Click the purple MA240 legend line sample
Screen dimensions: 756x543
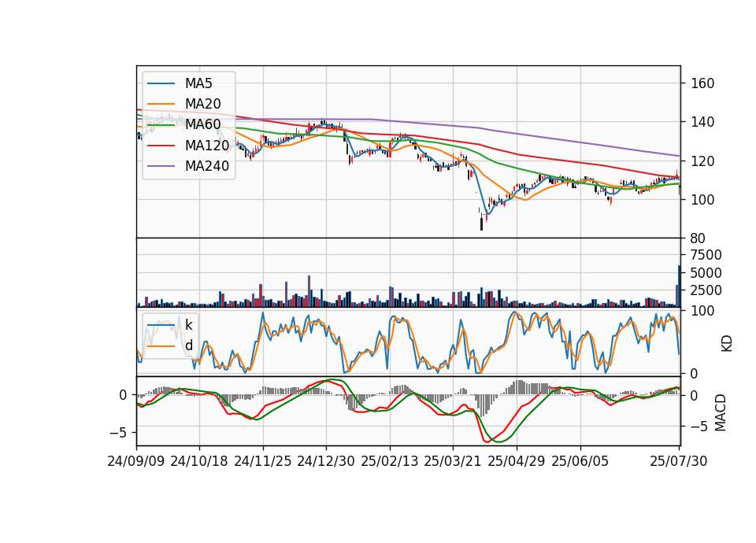pos(161,166)
